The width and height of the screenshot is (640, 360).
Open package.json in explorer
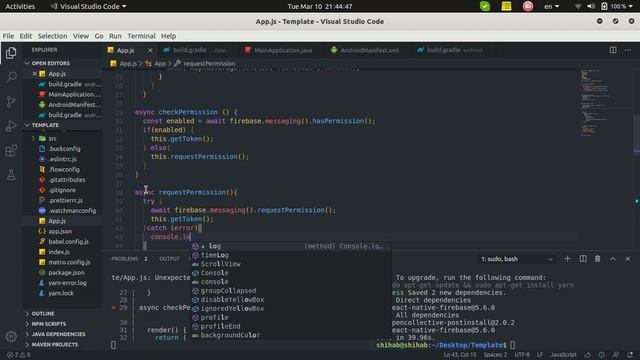point(66,272)
